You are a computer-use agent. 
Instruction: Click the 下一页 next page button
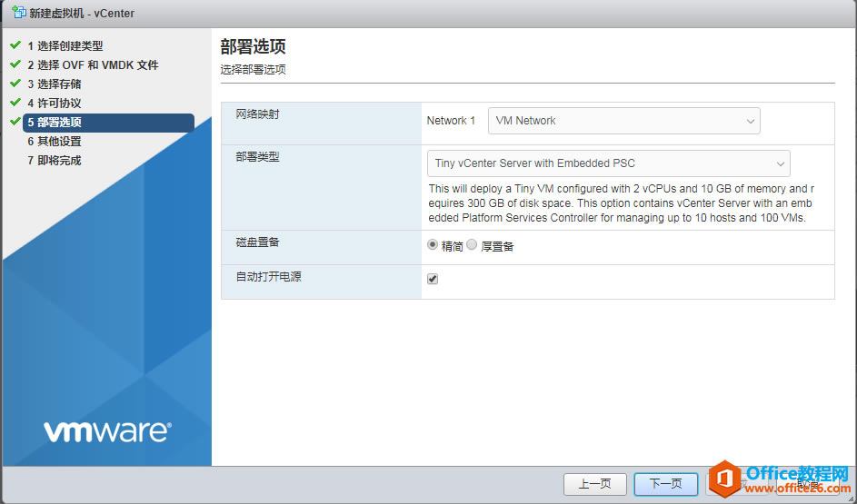[x=666, y=484]
